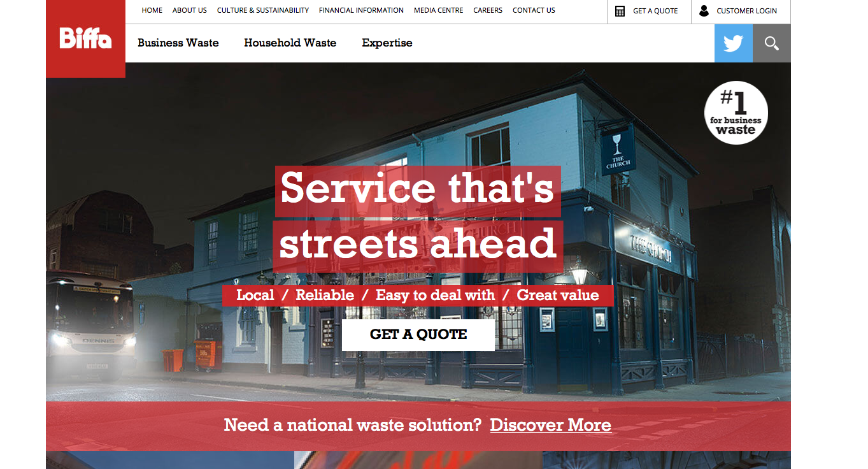The image size is (868, 469).
Task: Click the Customer Login text link
Action: tap(746, 11)
